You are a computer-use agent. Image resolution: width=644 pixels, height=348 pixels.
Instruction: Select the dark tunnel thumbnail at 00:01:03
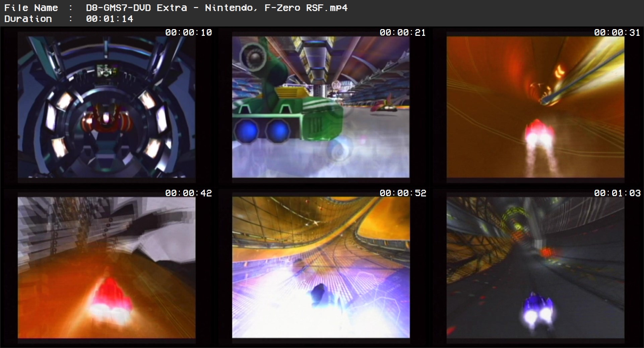[535, 268]
